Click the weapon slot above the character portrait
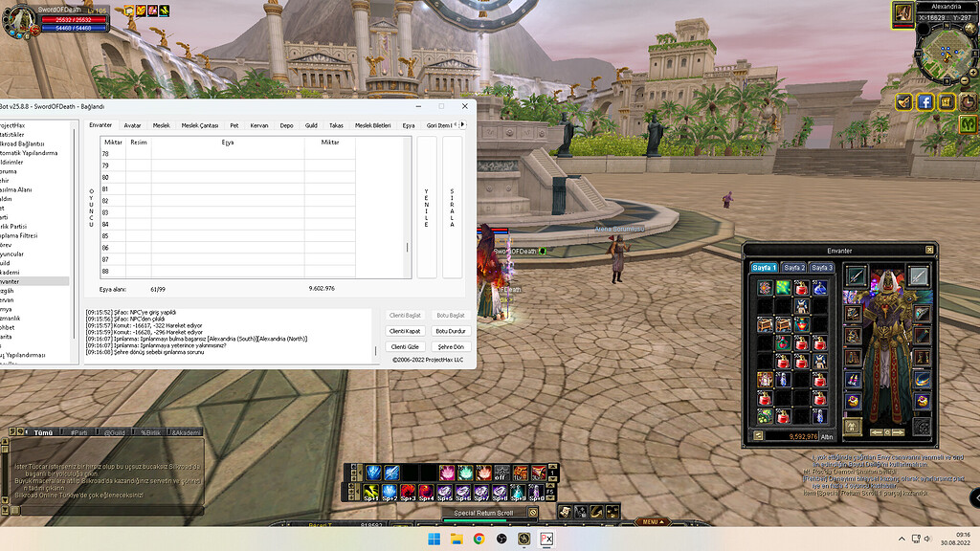Viewport: 980px width, 551px height. tap(856, 276)
